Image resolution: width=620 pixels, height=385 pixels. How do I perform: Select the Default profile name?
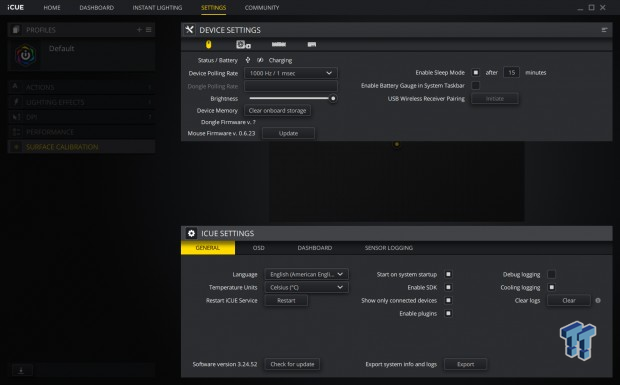pyautogui.click(x=61, y=49)
